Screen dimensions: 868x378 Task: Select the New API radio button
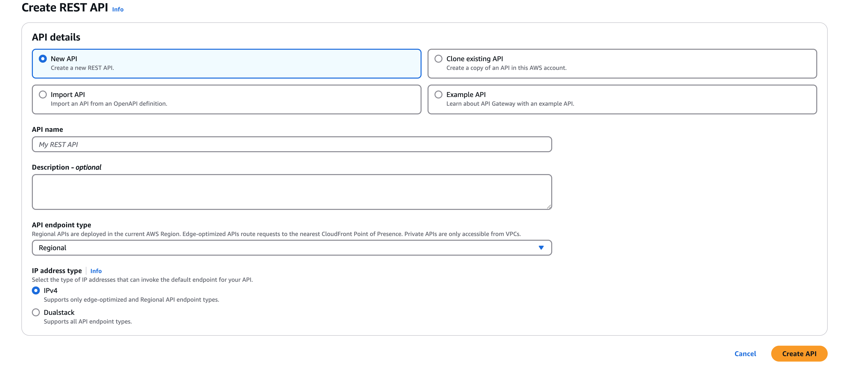[43, 59]
